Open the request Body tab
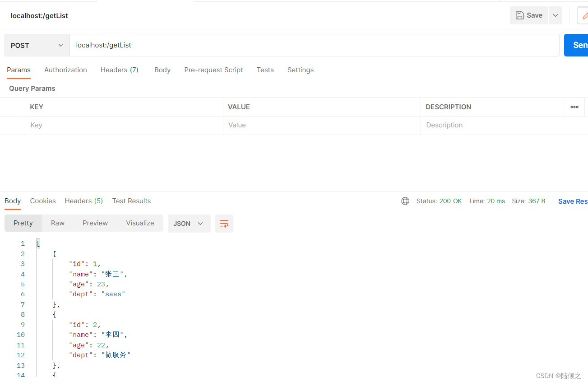The height and width of the screenshot is (383, 588). pyautogui.click(x=162, y=70)
